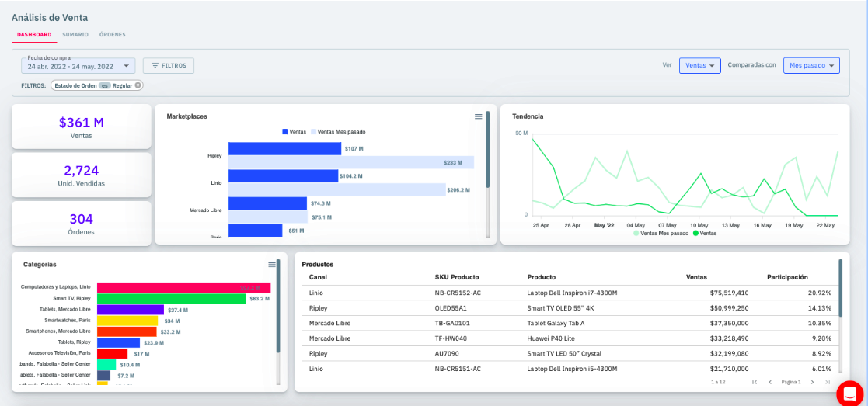Remove the Estado de Orden filter chip

(138, 85)
